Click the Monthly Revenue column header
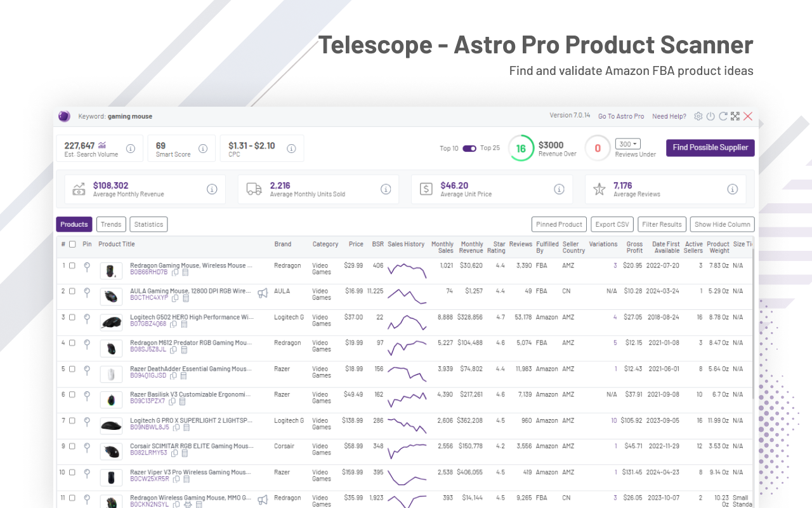Viewport: 812px width, 508px height. click(x=471, y=247)
